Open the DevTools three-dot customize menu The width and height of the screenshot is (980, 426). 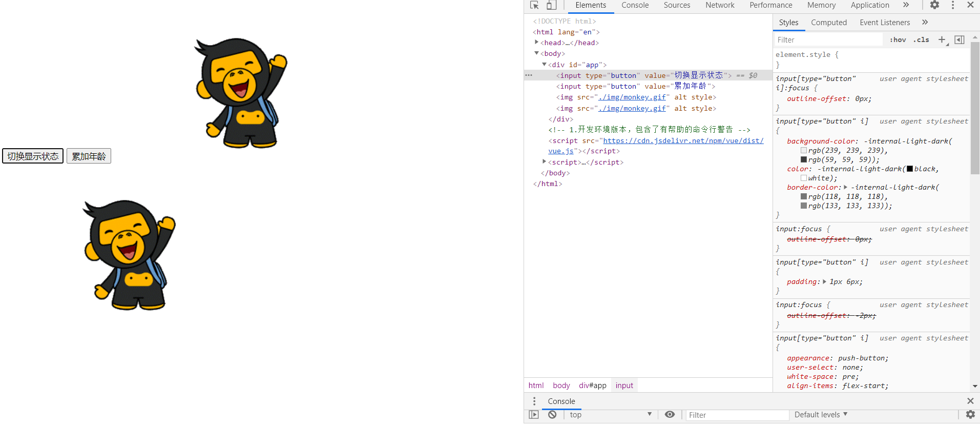point(953,5)
